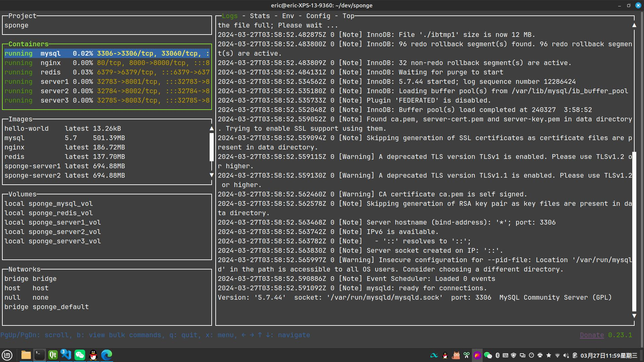
Task: Switch to the Config tab
Action: point(318,16)
